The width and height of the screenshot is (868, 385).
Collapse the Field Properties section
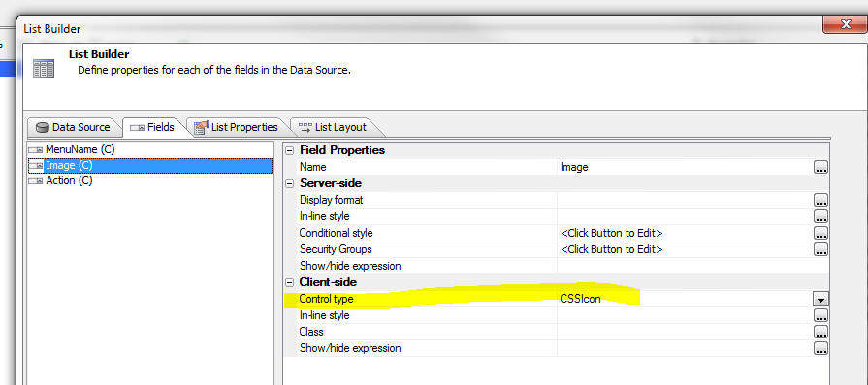point(290,150)
